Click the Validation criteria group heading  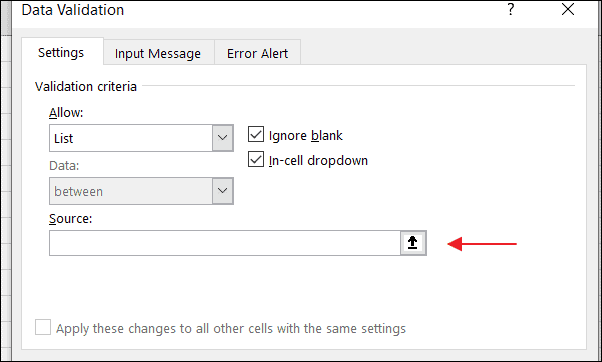[86, 86]
